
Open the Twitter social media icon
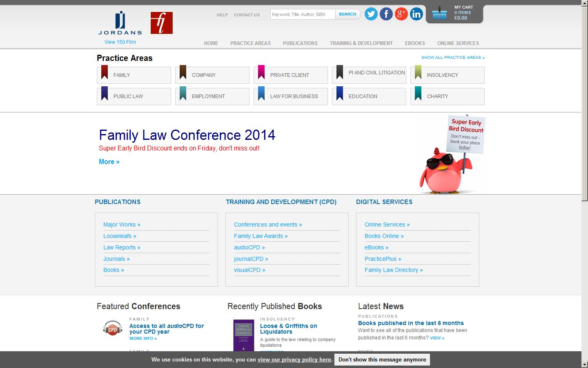[x=371, y=13]
